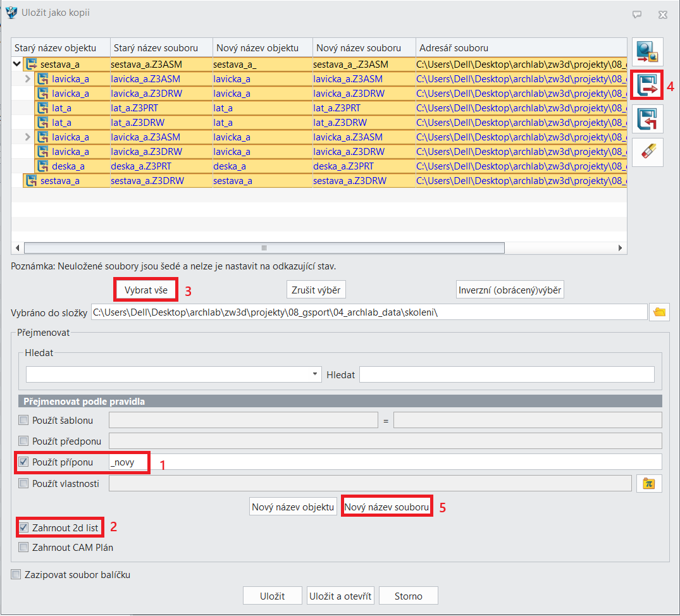Click the Uložit a otevřít button
This screenshot has width=680, height=616.
point(340,596)
